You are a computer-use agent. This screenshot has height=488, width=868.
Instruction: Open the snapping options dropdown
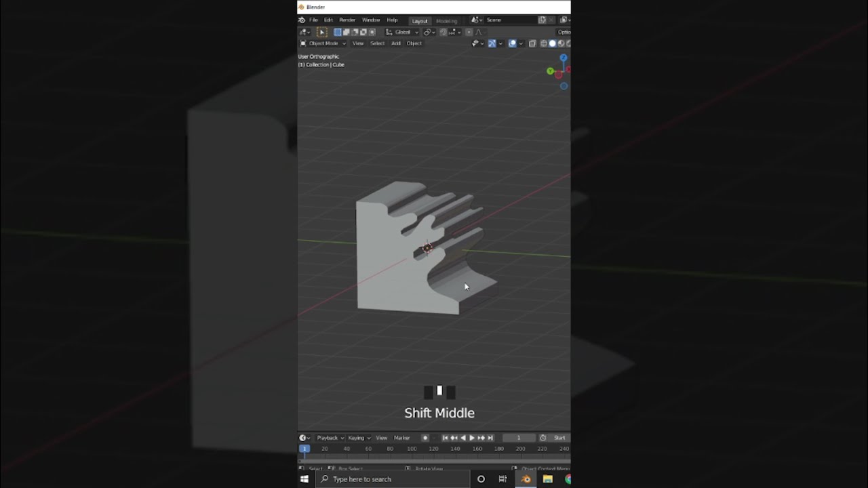point(455,32)
